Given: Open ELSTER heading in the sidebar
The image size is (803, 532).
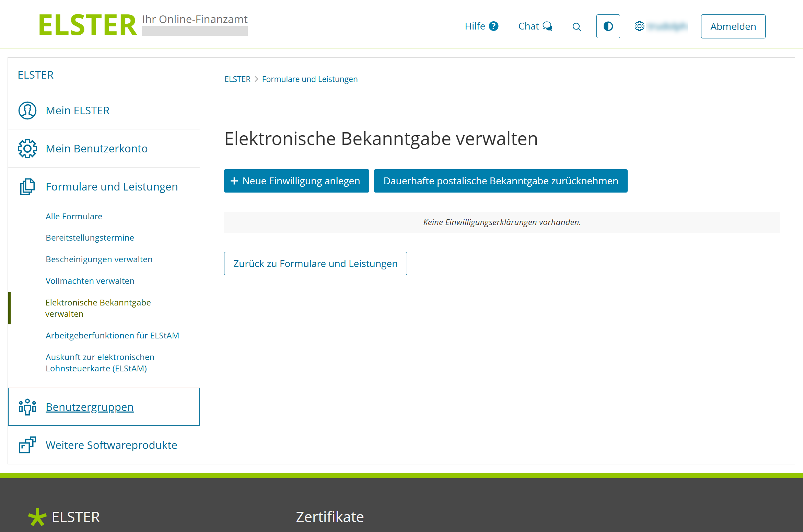Looking at the screenshot, I should [x=36, y=75].
